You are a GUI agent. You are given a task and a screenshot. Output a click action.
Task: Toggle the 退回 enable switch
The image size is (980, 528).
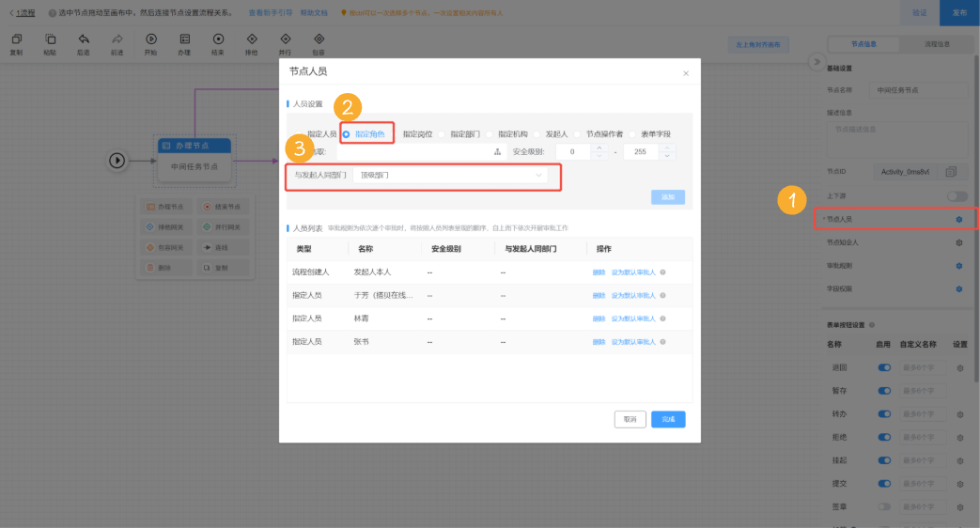click(x=884, y=367)
